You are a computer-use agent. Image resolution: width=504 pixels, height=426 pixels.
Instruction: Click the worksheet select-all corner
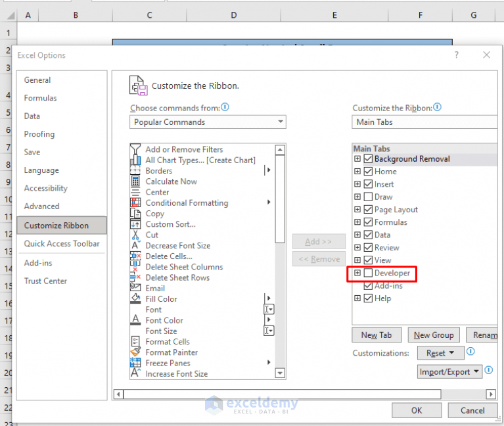click(10, 15)
